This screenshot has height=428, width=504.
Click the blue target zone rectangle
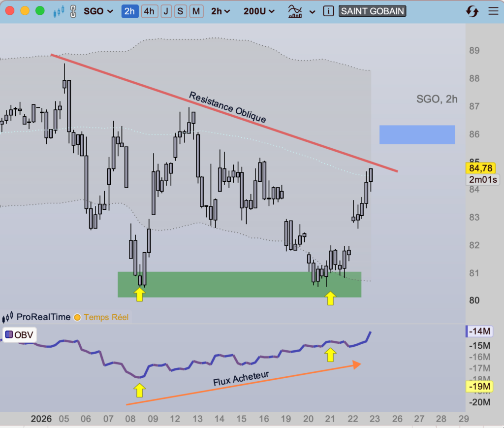pyautogui.click(x=417, y=134)
